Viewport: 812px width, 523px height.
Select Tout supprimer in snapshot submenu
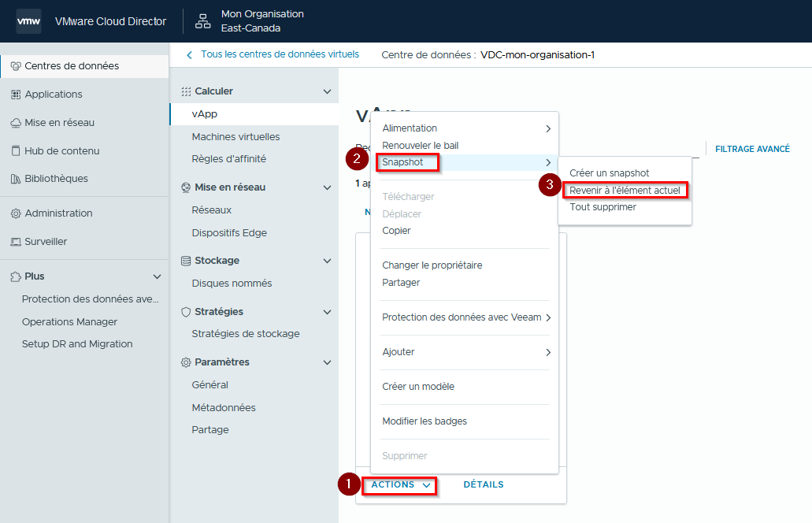603,207
